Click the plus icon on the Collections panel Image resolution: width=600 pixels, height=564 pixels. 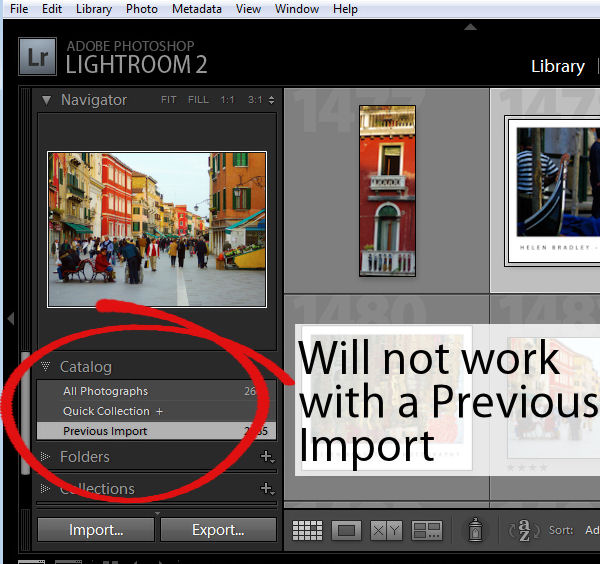pos(267,489)
